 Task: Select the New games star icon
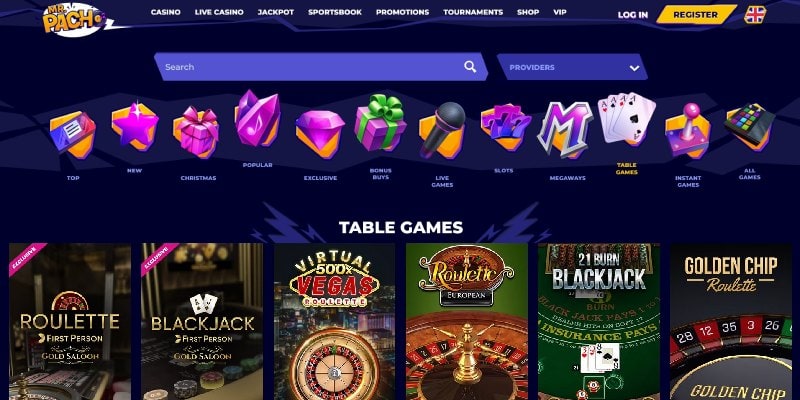pyautogui.click(x=135, y=127)
